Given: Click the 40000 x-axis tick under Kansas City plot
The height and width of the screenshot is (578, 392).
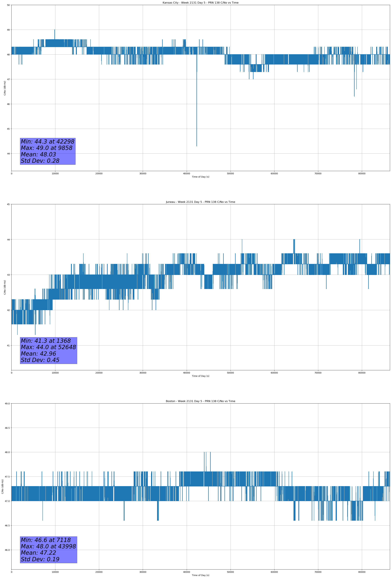Looking at the screenshot, I should coord(186,174).
